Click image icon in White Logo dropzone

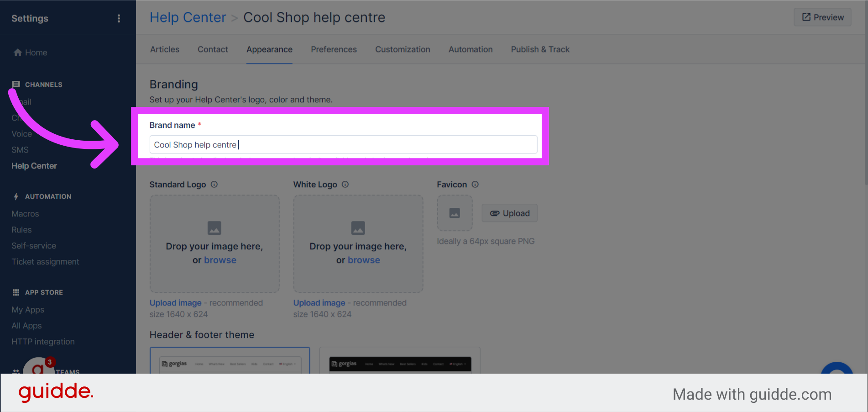point(358,228)
